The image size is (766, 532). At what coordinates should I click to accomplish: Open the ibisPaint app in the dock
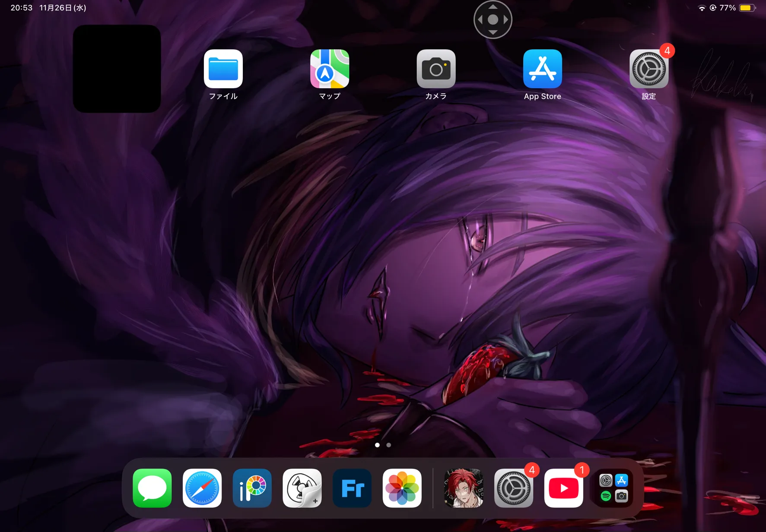[252, 488]
